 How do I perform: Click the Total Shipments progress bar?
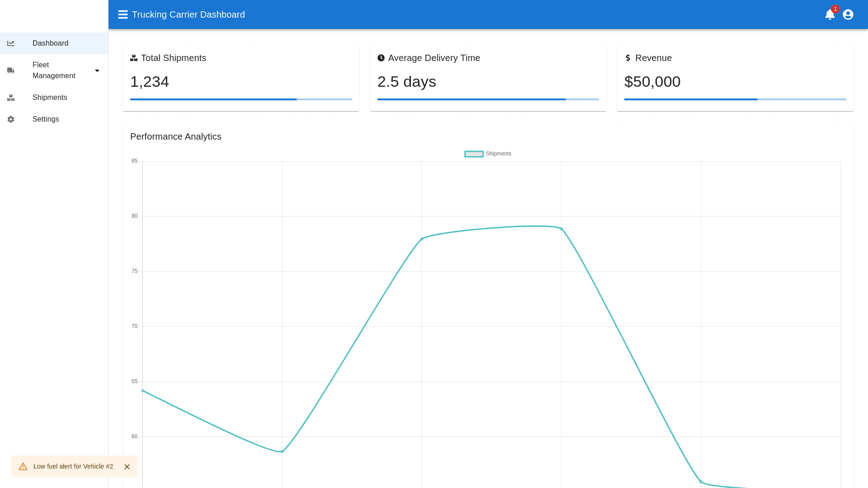[x=241, y=99]
